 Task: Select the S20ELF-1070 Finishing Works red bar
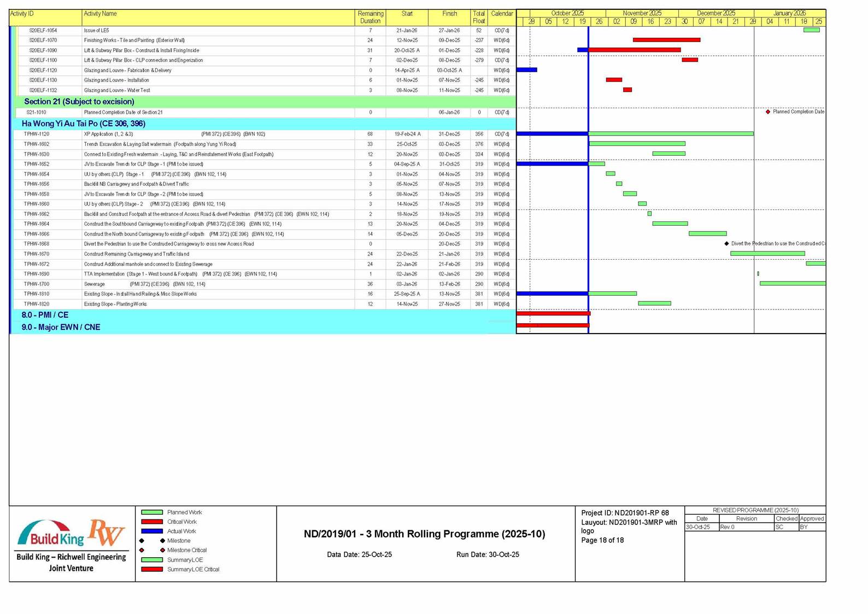tap(666, 40)
